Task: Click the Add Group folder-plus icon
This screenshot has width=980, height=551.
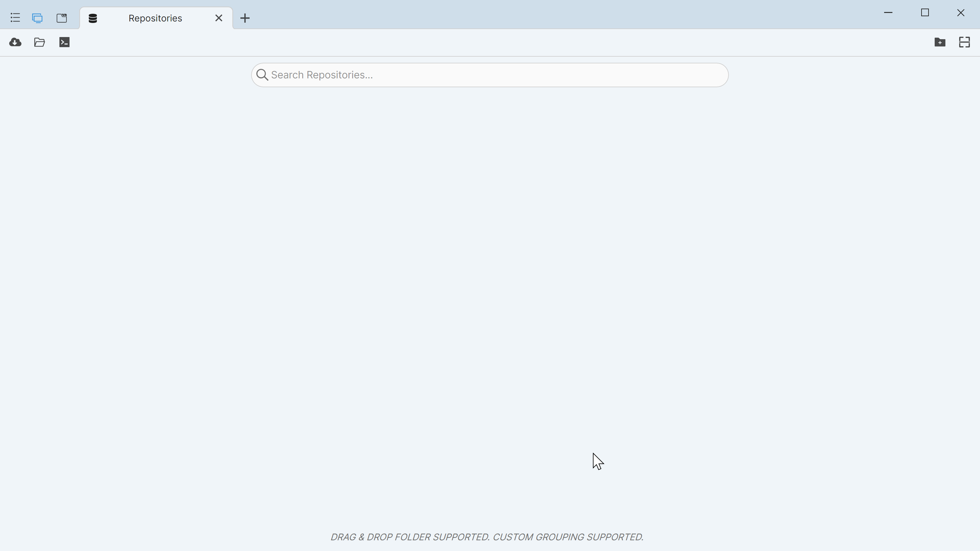Action: tap(940, 42)
